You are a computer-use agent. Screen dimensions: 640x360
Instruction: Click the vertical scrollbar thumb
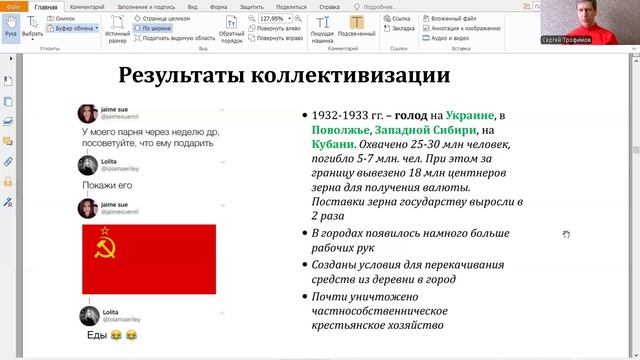(x=636, y=150)
